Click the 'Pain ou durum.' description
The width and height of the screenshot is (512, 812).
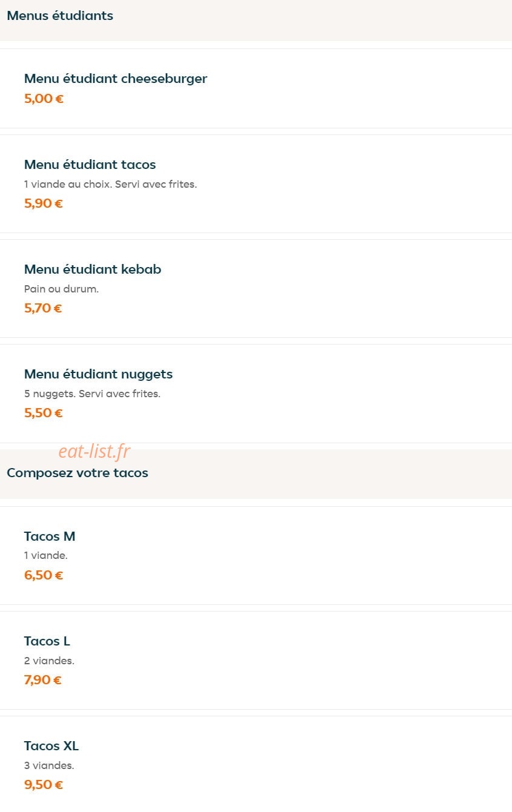pyautogui.click(x=61, y=289)
